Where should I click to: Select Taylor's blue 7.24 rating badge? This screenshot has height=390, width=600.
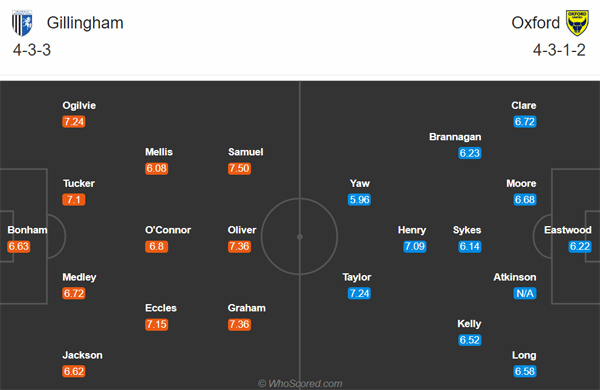359,293
